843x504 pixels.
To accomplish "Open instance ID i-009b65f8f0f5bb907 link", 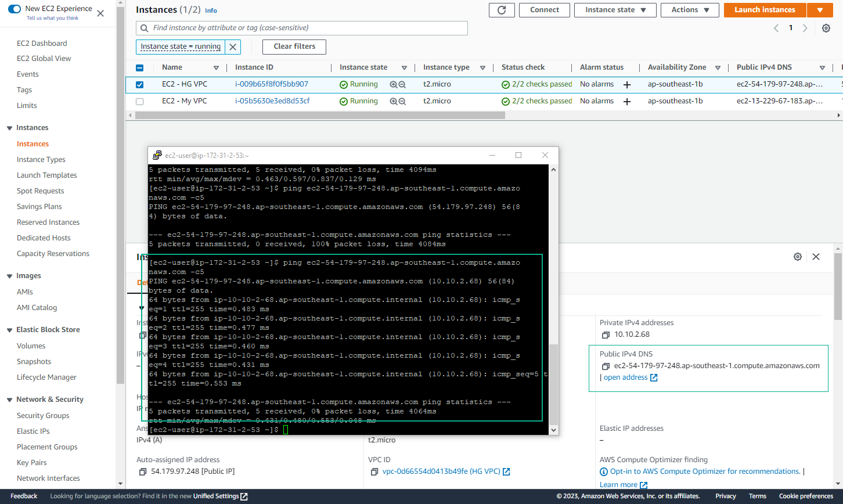I will pos(272,85).
